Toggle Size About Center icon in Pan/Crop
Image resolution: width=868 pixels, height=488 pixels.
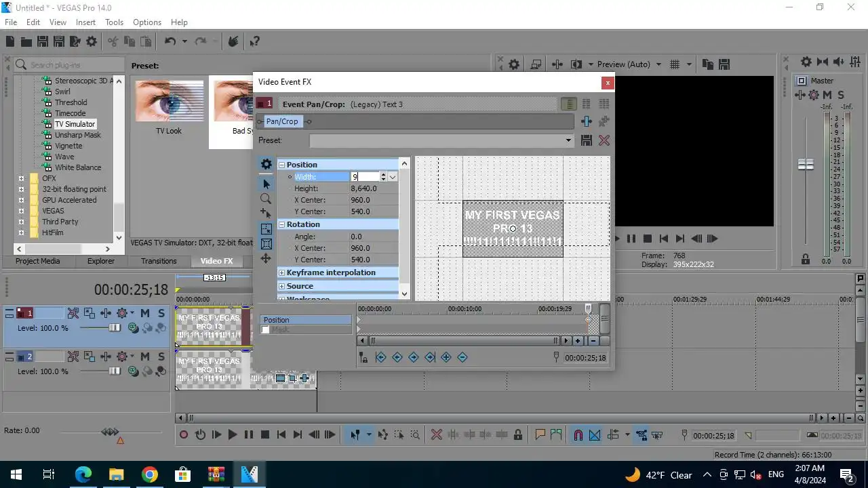(266, 243)
